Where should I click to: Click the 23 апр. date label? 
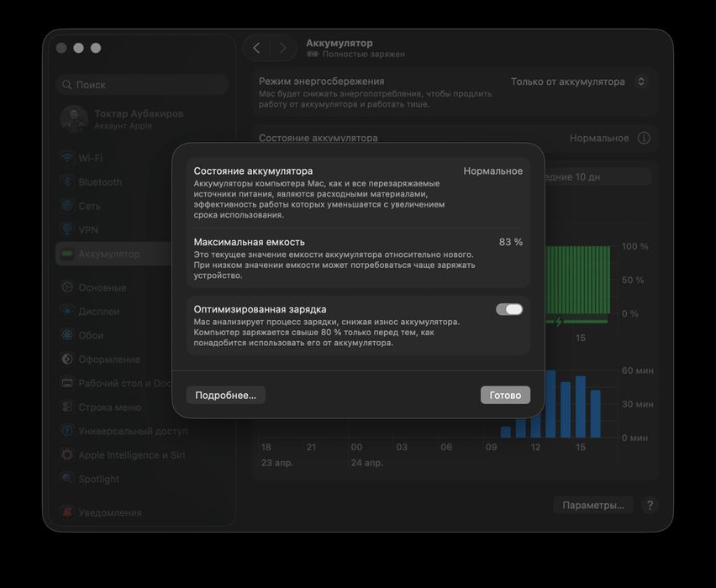277,463
